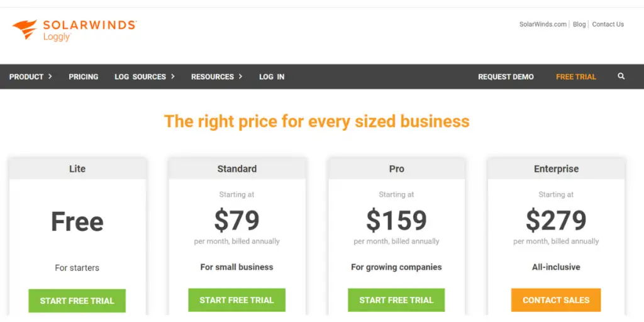644x322 pixels.
Task: Click the SolarWinds Loggly logo
Action: [74, 30]
